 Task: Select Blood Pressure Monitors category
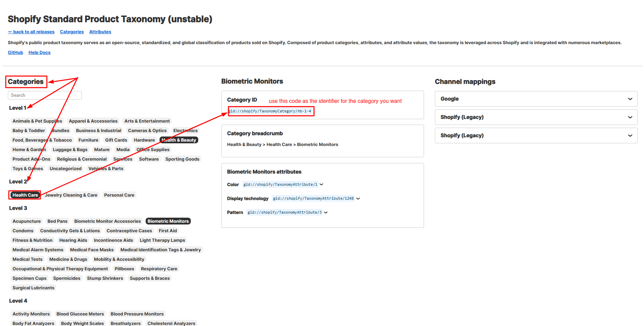[137, 314]
